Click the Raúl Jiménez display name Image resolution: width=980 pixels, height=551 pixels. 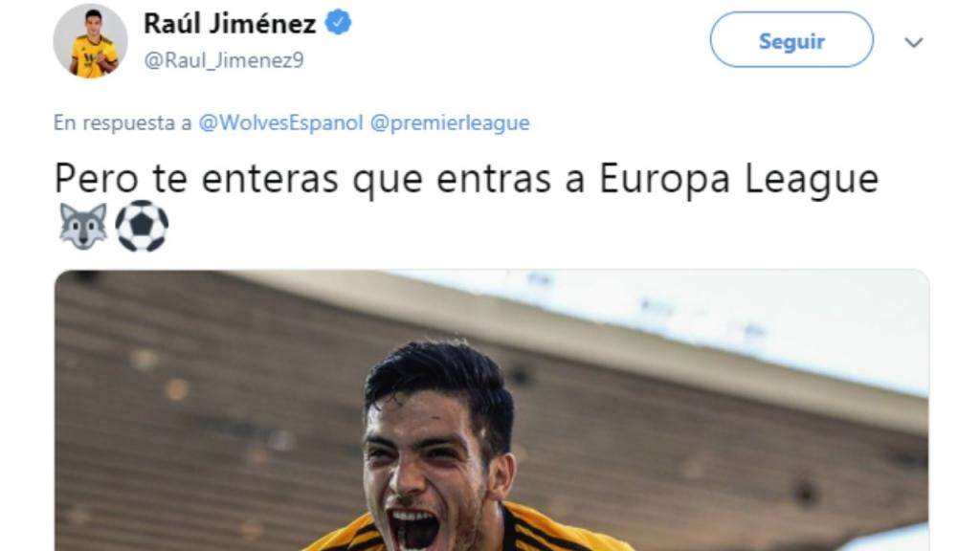pyautogui.click(x=230, y=24)
